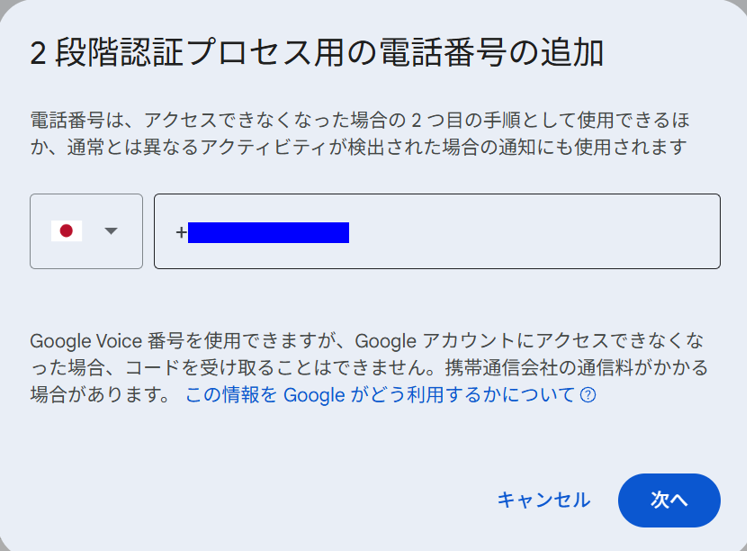Focus the phone number input field
Image resolution: width=747 pixels, height=551 pixels.
click(437, 231)
